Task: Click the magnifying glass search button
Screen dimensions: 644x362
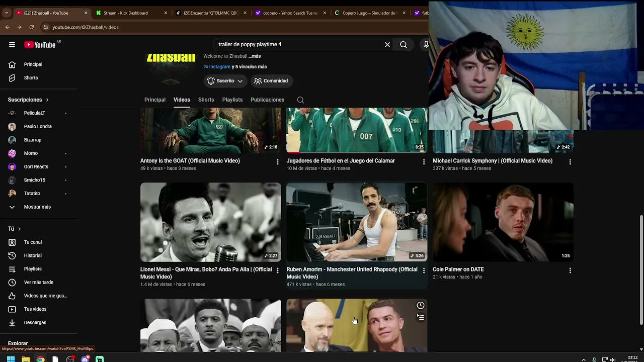Action: click(x=404, y=45)
